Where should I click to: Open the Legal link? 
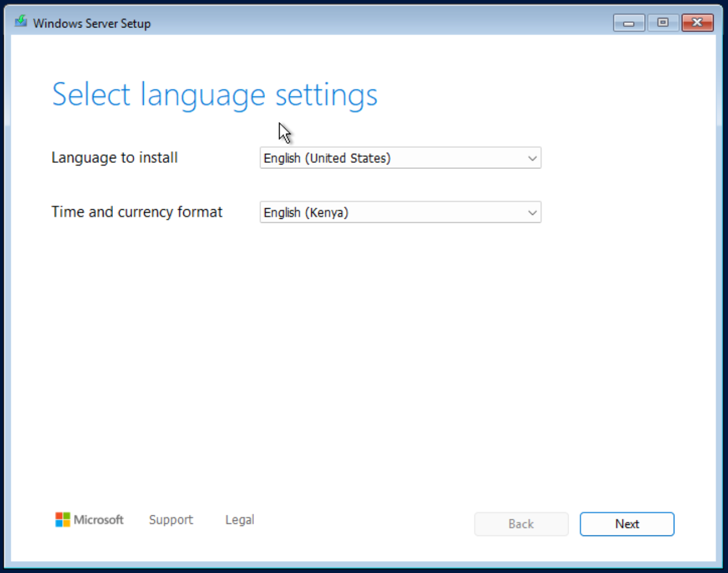coord(239,519)
